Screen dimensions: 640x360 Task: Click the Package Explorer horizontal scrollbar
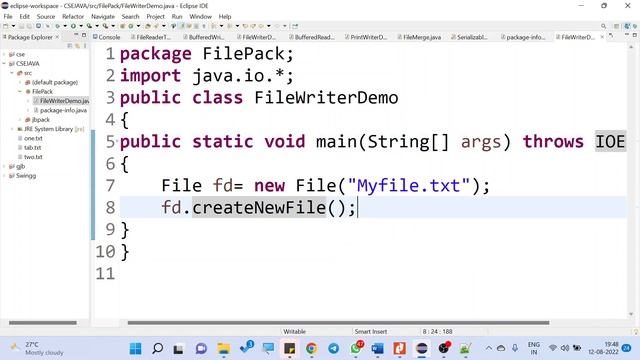coord(42,322)
